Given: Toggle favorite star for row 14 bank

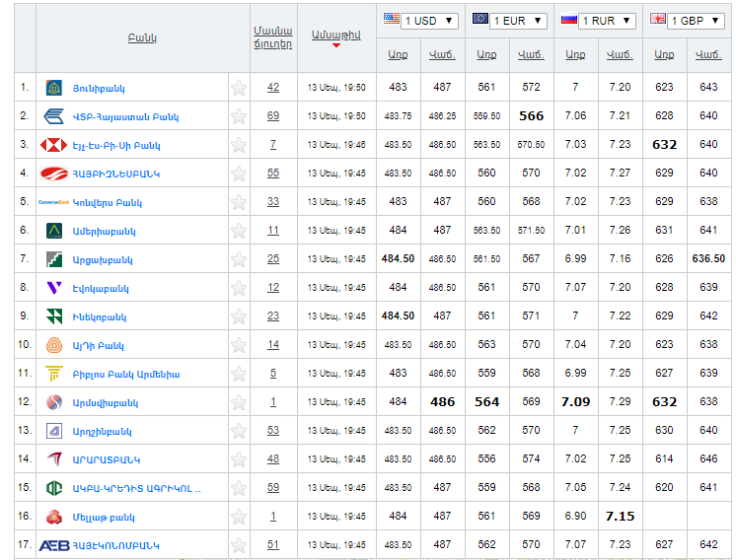Looking at the screenshot, I should (x=239, y=459).
